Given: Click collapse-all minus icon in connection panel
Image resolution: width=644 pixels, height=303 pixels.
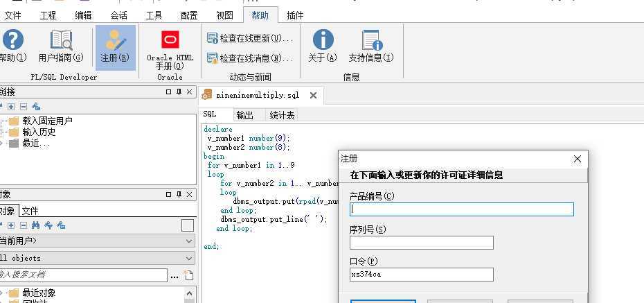Looking at the screenshot, I should [24, 107].
